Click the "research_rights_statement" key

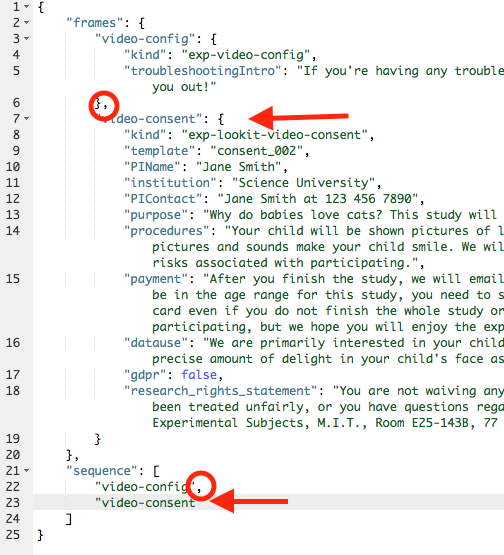(220, 391)
